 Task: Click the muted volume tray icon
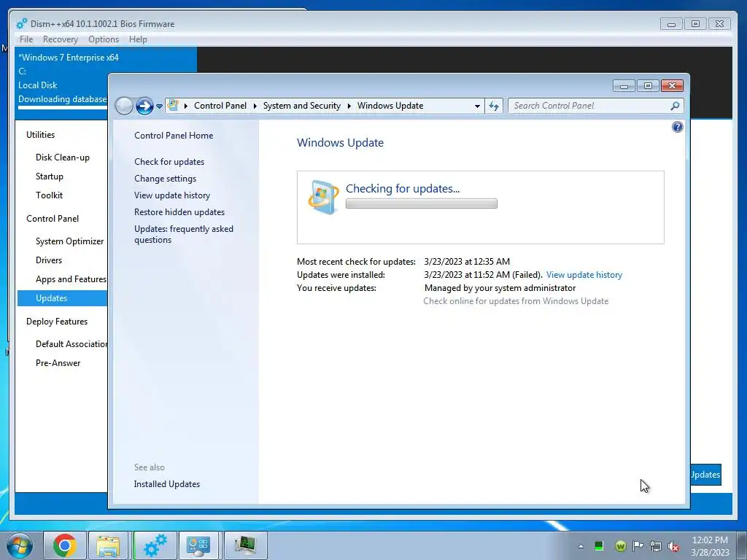click(x=673, y=546)
